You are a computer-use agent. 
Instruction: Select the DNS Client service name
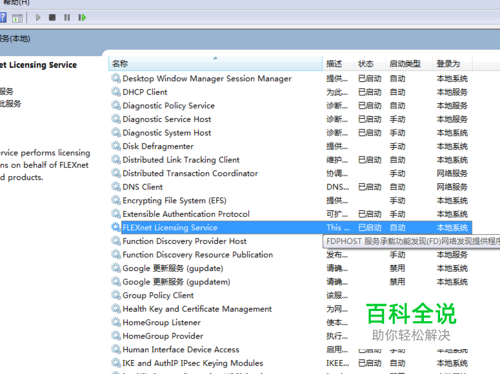tap(142, 187)
